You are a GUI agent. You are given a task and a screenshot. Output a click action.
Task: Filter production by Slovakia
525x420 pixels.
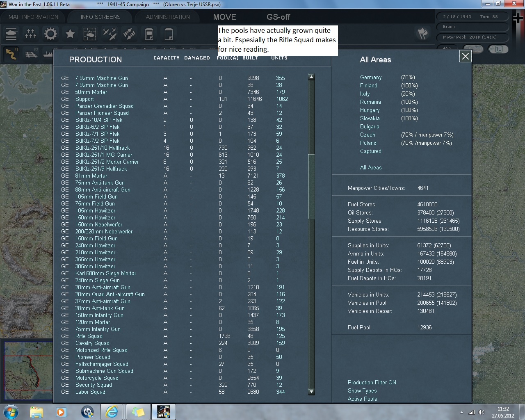click(370, 118)
